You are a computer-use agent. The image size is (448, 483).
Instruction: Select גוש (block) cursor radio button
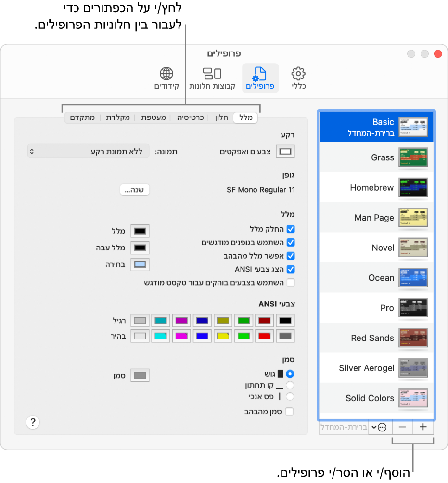point(290,374)
